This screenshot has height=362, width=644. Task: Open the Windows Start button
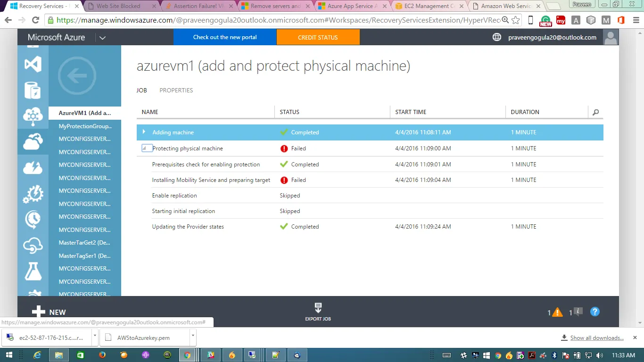point(9,355)
